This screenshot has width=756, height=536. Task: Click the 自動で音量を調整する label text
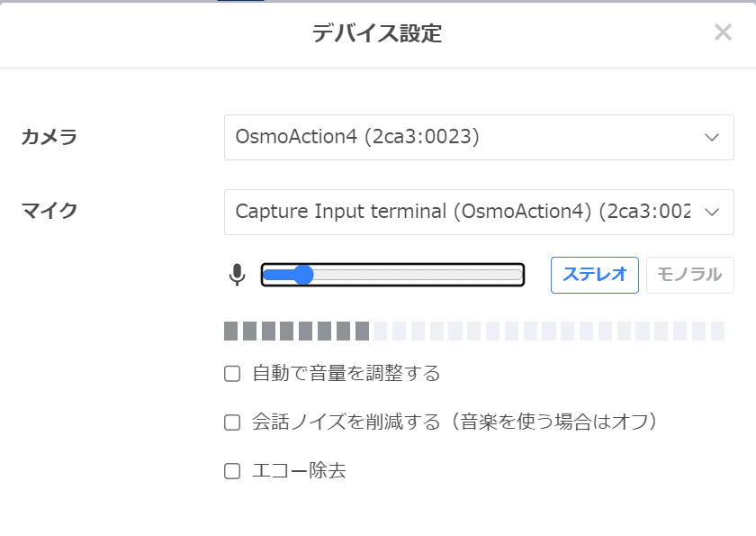click(x=346, y=374)
